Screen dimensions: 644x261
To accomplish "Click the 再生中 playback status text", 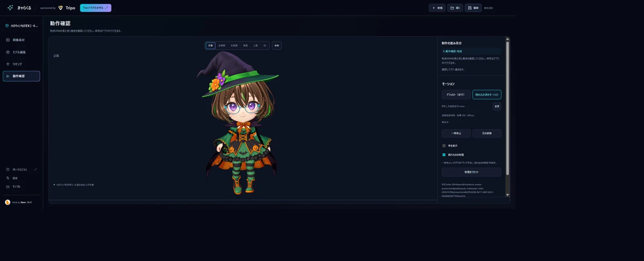I will tap(445, 122).
